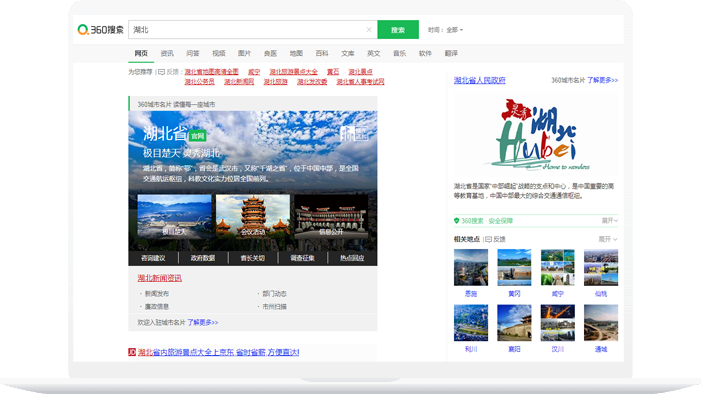701x394 pixels.
Task: Go to the 良医 tab
Action: (x=270, y=53)
